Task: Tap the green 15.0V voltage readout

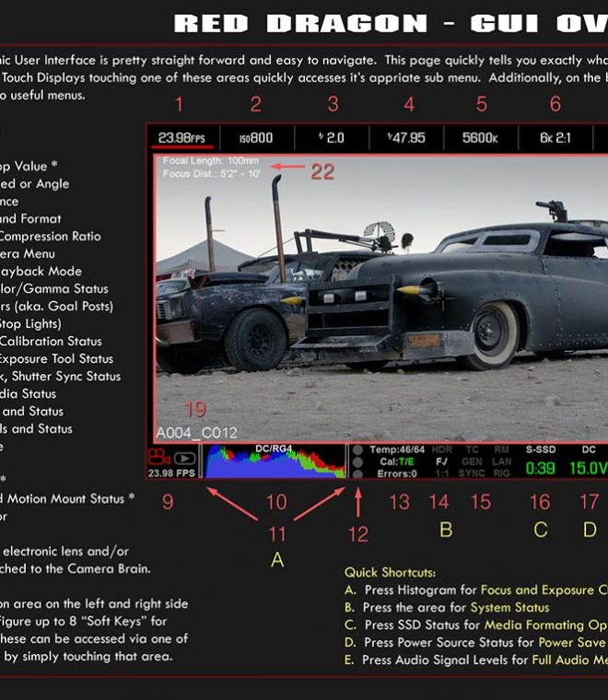Action: (x=589, y=468)
